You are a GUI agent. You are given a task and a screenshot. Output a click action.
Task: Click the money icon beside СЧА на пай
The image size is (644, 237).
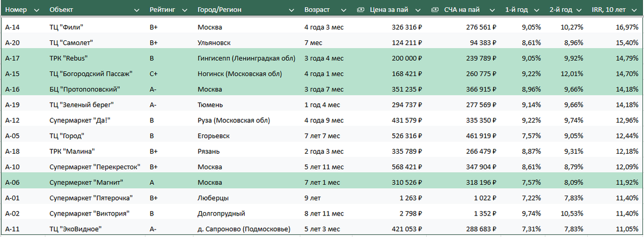(x=435, y=10)
